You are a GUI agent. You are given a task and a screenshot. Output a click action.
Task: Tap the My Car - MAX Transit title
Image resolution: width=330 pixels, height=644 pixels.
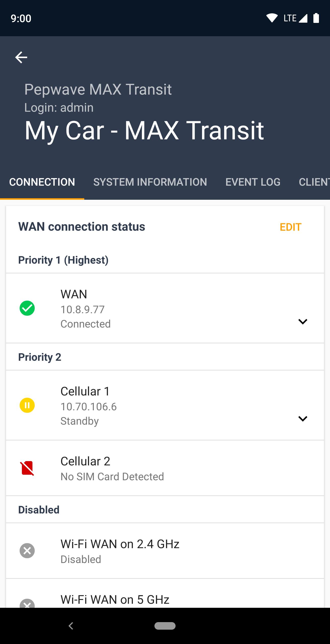point(144,130)
